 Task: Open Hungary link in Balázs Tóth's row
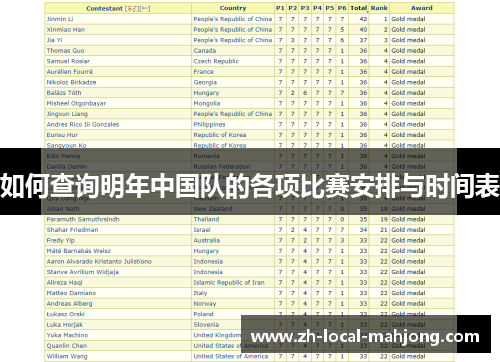pyautogui.click(x=206, y=93)
